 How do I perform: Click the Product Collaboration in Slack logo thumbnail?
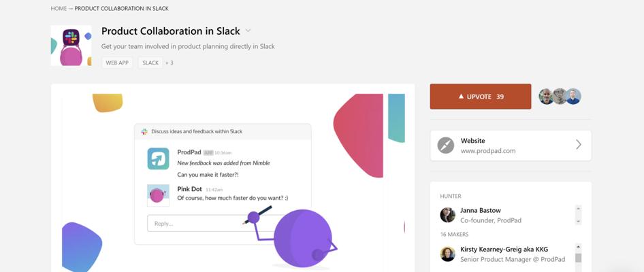71,46
